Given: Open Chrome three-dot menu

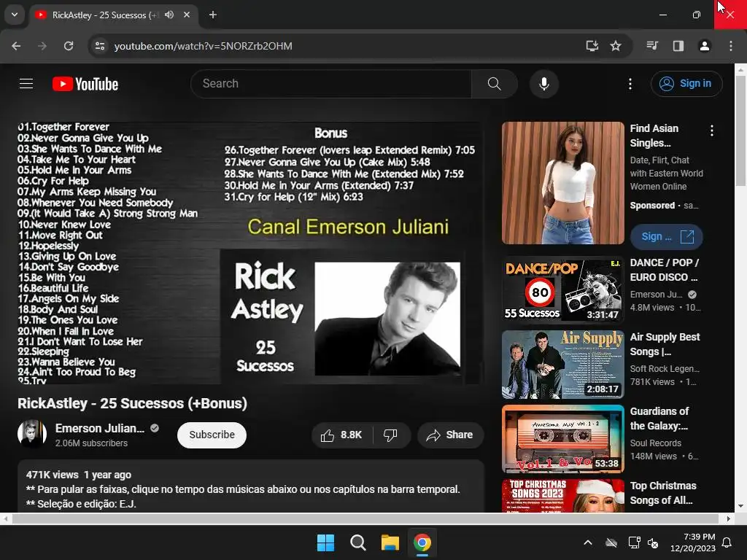Looking at the screenshot, I should pyautogui.click(x=730, y=46).
